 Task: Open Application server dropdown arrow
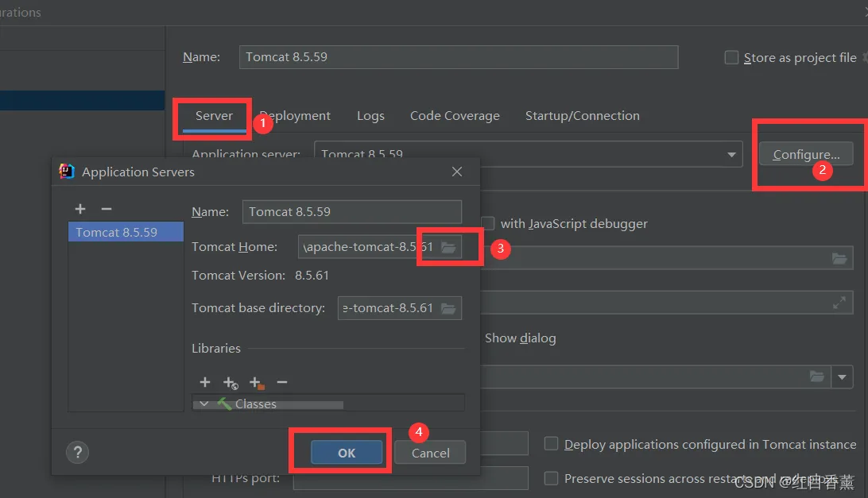(731, 154)
